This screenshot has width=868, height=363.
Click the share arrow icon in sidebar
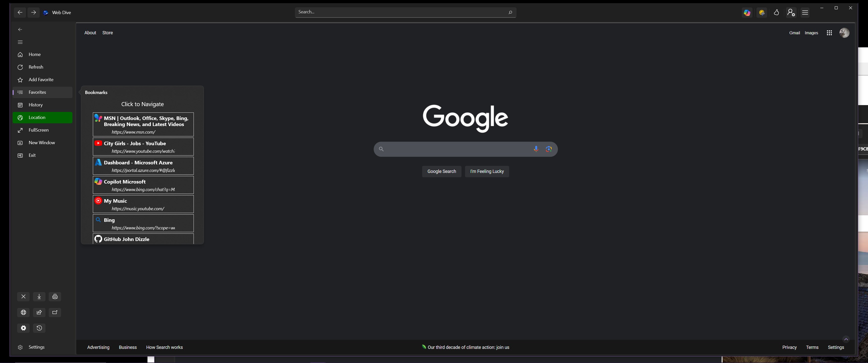tap(39, 313)
